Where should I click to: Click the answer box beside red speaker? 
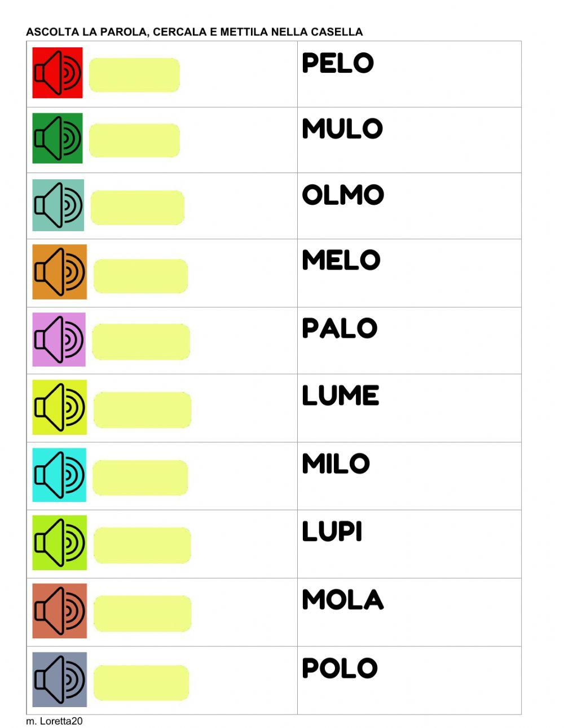[x=134, y=75]
